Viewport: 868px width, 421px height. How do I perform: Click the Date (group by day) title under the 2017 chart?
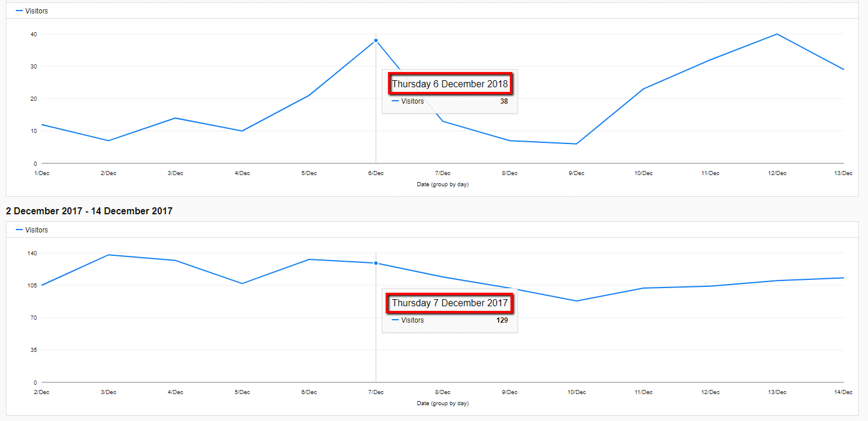[x=442, y=403]
